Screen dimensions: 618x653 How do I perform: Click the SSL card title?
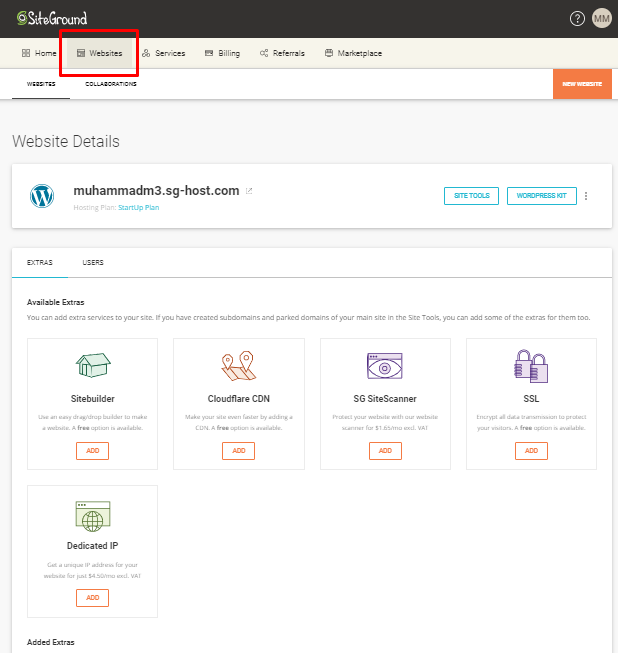click(531, 399)
